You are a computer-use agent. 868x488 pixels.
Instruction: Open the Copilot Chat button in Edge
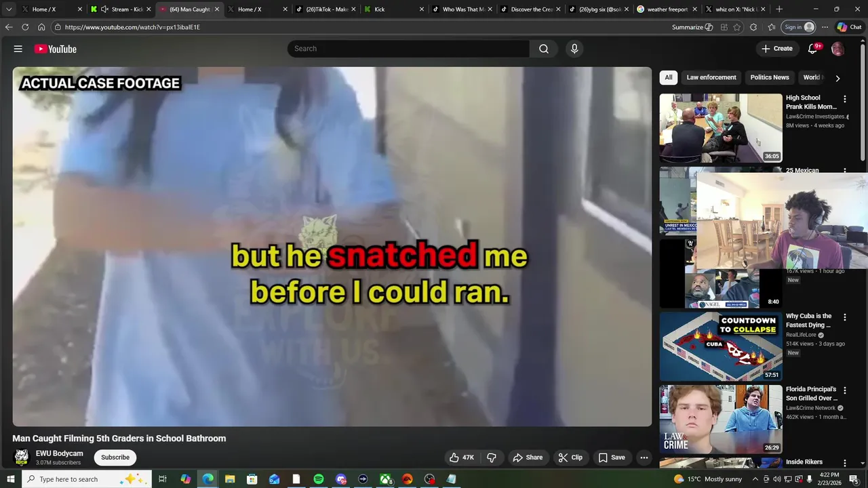click(849, 27)
